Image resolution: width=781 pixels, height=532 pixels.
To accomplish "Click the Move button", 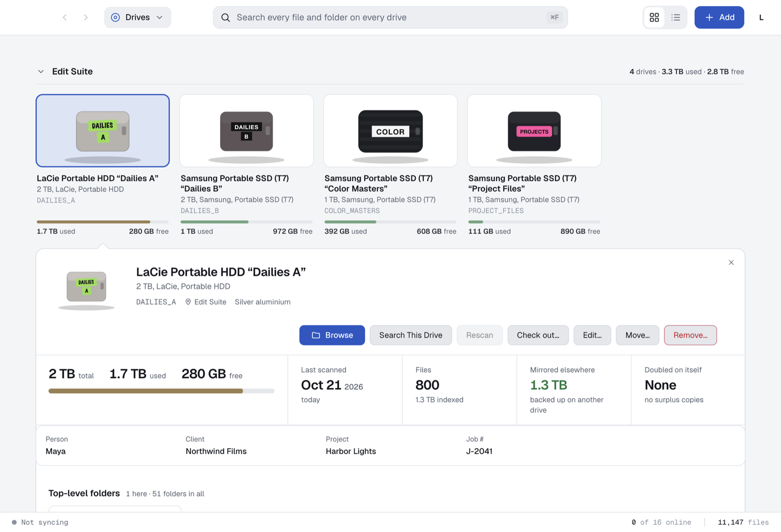I will click(637, 335).
